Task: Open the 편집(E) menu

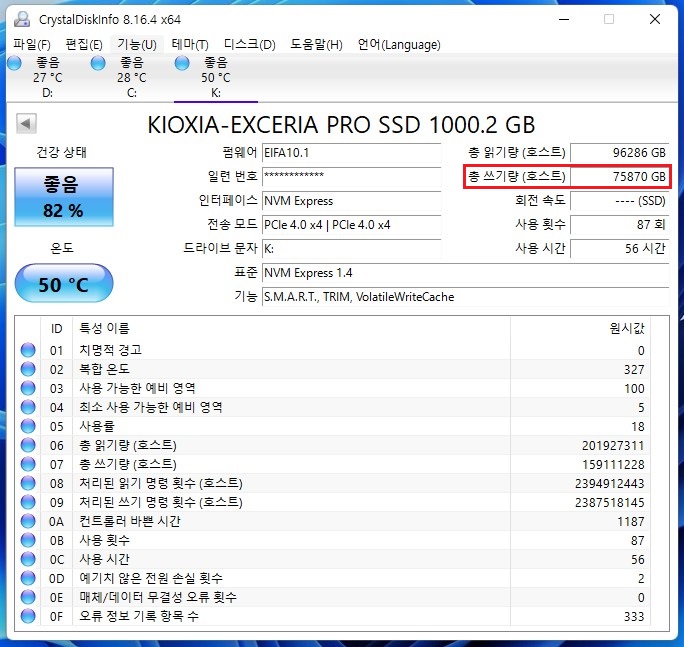Action: [84, 45]
